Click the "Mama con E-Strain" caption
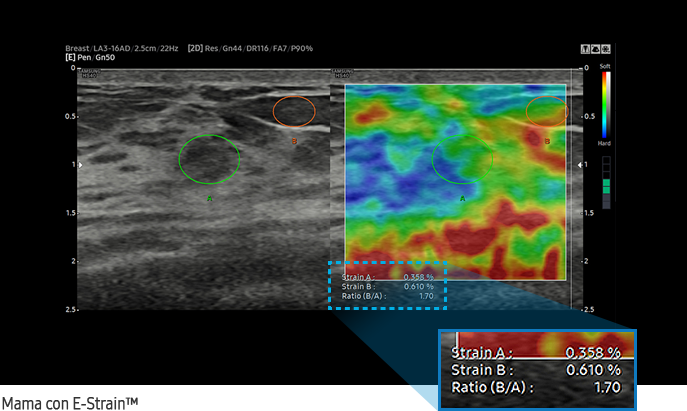The width and height of the screenshot is (687, 411). (69, 402)
